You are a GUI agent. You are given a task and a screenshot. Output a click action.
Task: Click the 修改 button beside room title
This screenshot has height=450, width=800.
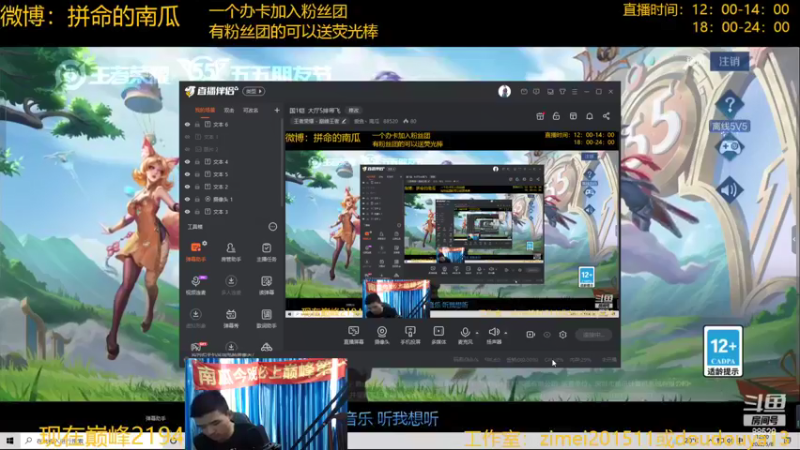pos(354,110)
